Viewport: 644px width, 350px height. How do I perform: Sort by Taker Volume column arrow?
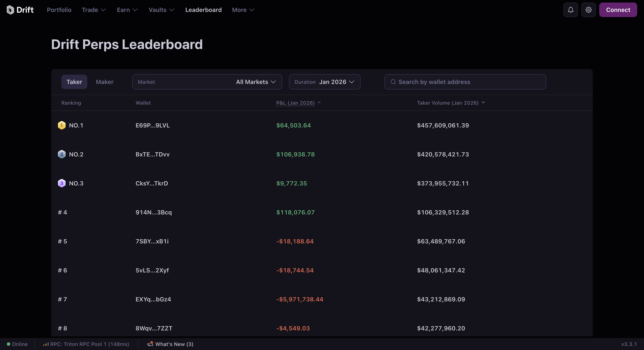pyautogui.click(x=483, y=103)
